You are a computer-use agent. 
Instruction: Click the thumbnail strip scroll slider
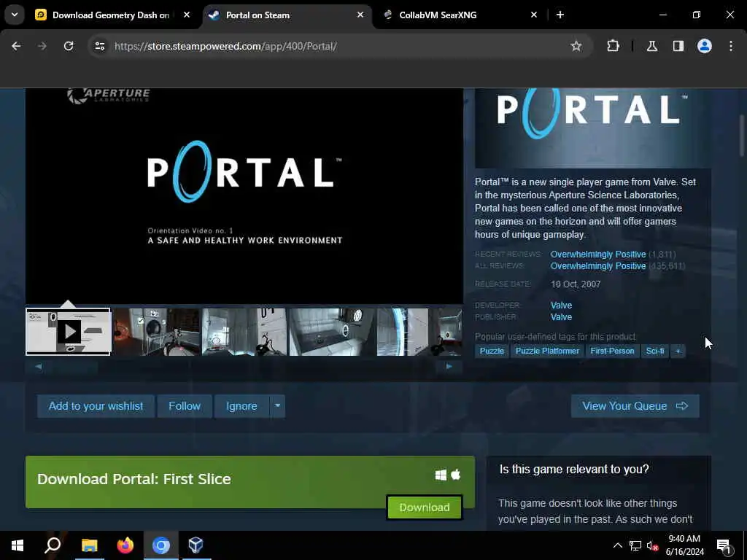pos(74,367)
